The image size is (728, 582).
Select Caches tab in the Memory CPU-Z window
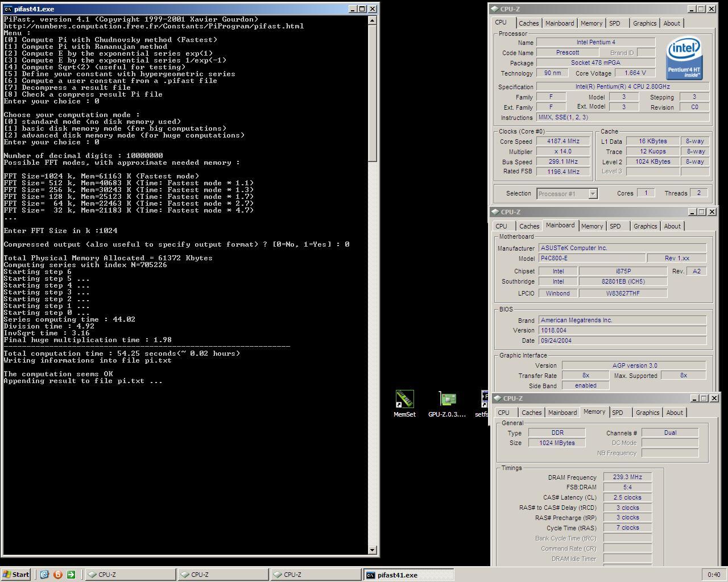(x=531, y=413)
